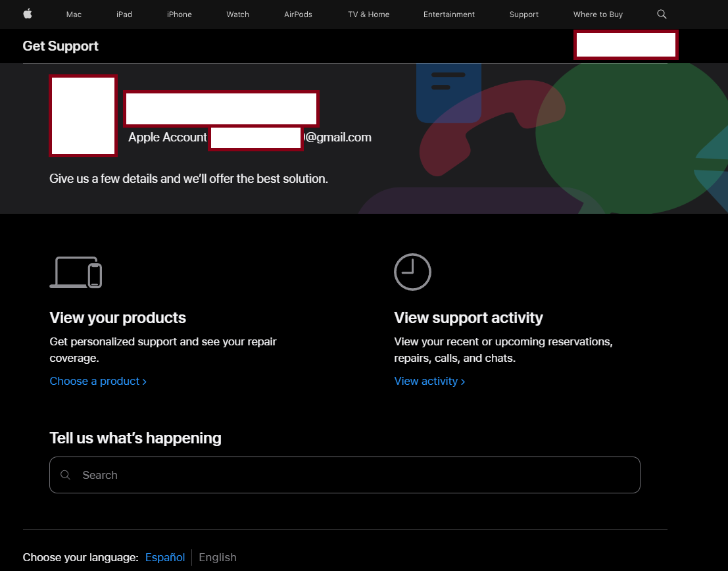The image size is (728, 571).
Task: Open the Where to Buy menu
Action: 598,14
